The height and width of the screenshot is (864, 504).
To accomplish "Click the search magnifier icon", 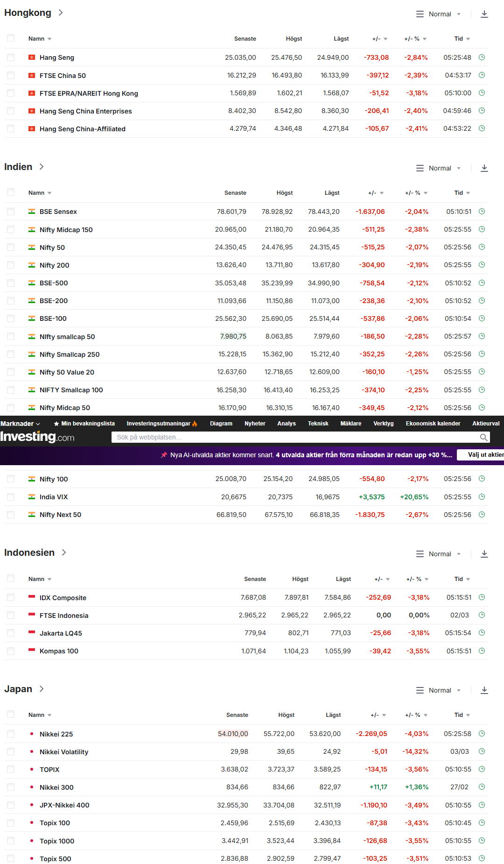I will [x=484, y=438].
